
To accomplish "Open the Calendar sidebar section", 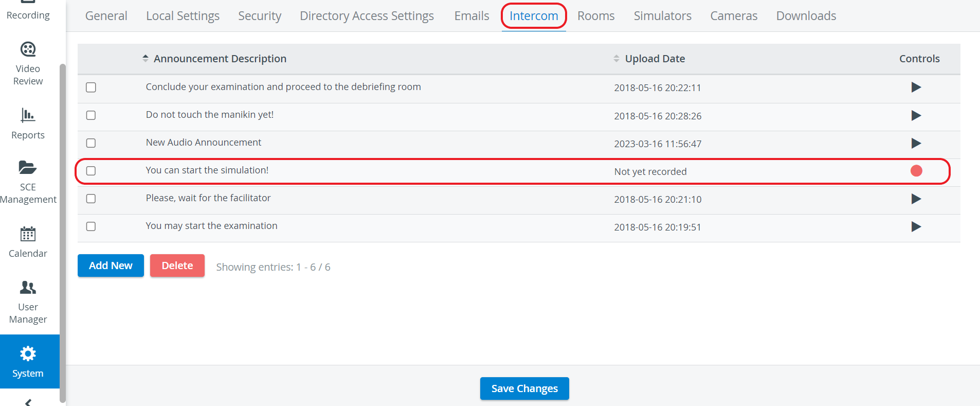I will click(28, 242).
